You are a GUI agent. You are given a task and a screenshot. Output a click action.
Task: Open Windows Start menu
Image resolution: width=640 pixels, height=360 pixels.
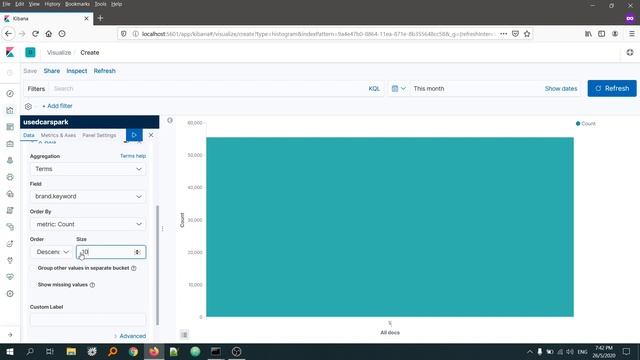point(10,351)
